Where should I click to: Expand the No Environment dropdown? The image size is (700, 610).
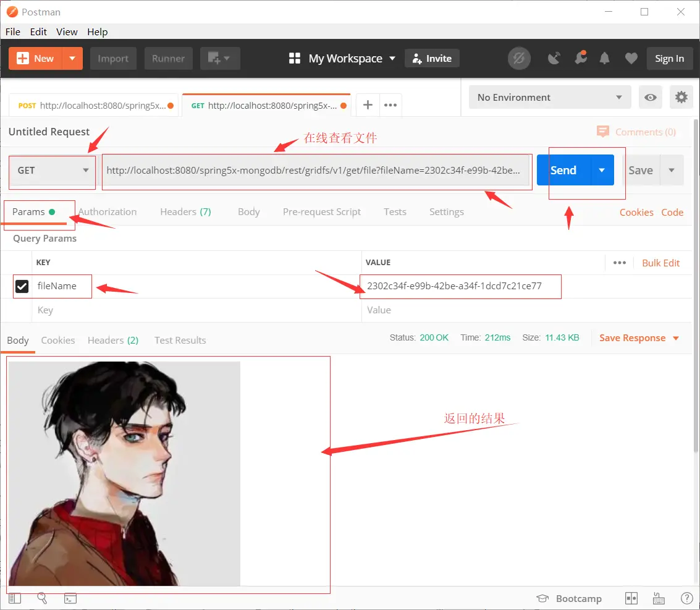coord(549,98)
